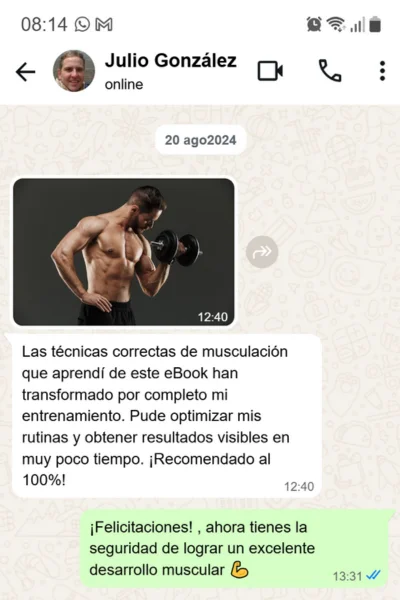This screenshot has height=600, width=400.
Task: Tap the blue double check read receipt
Action: [x=373, y=575]
